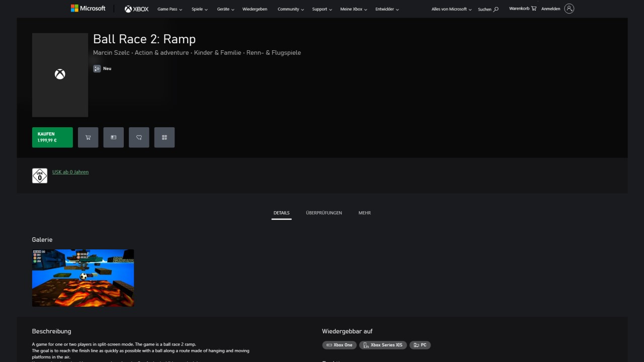Add game to cart with cart icon
644x362 pixels.
coord(88,137)
